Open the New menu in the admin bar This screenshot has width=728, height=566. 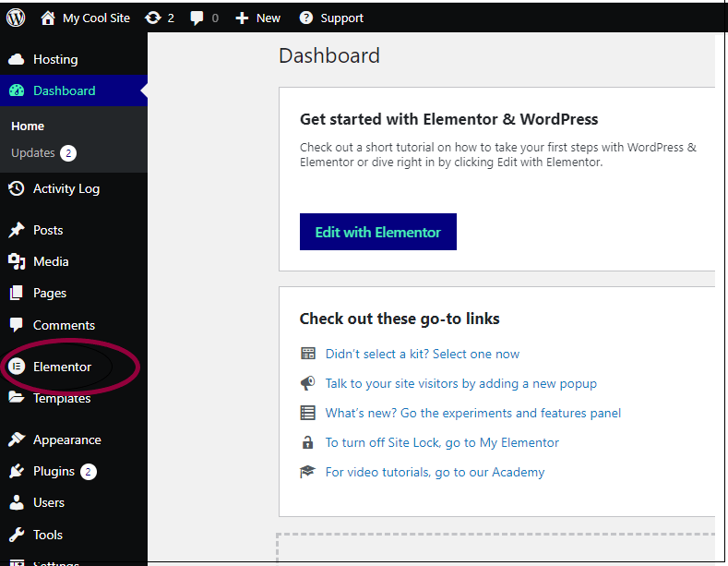269,18
